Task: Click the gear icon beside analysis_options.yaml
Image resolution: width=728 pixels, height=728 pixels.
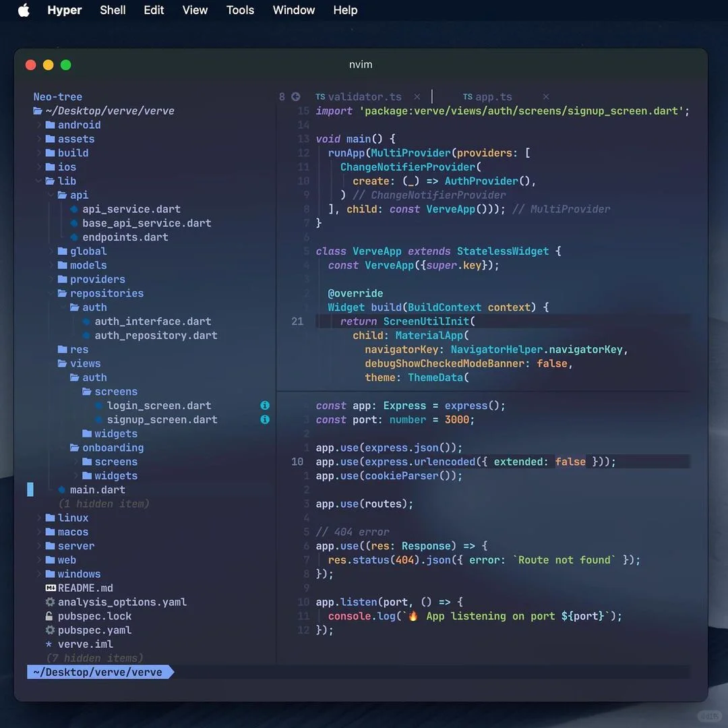Action: point(50,602)
